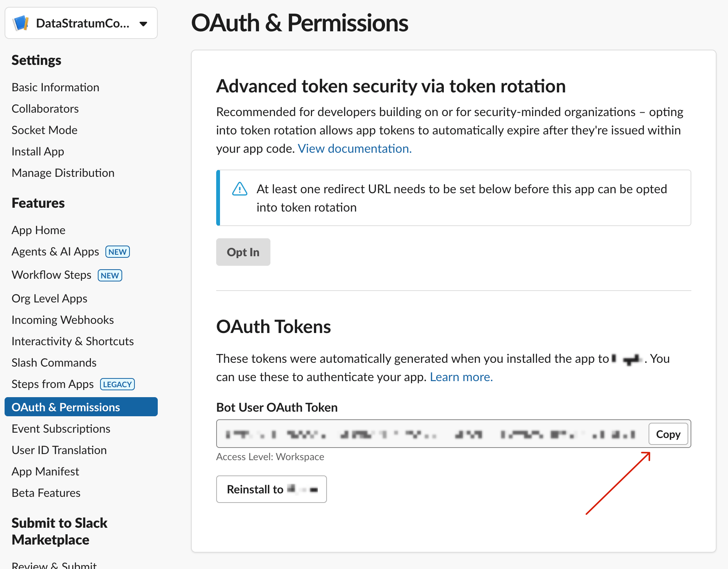Open Agents & AI Apps section

(55, 252)
